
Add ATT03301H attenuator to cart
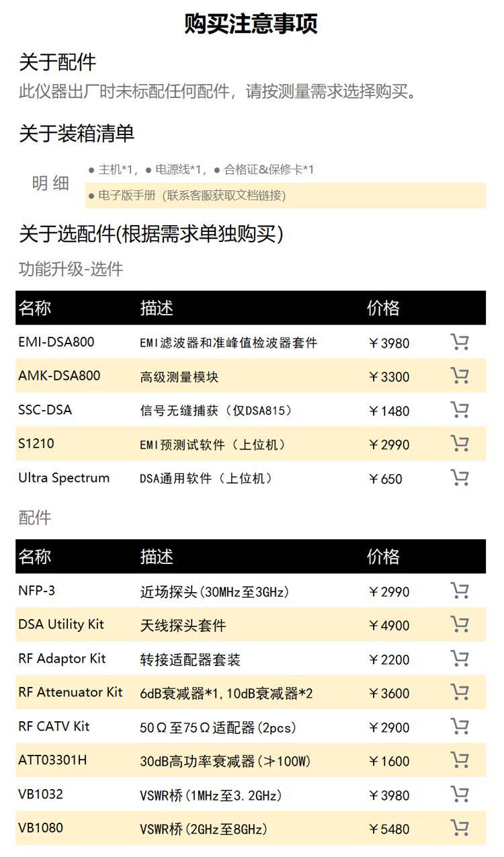tap(460, 760)
